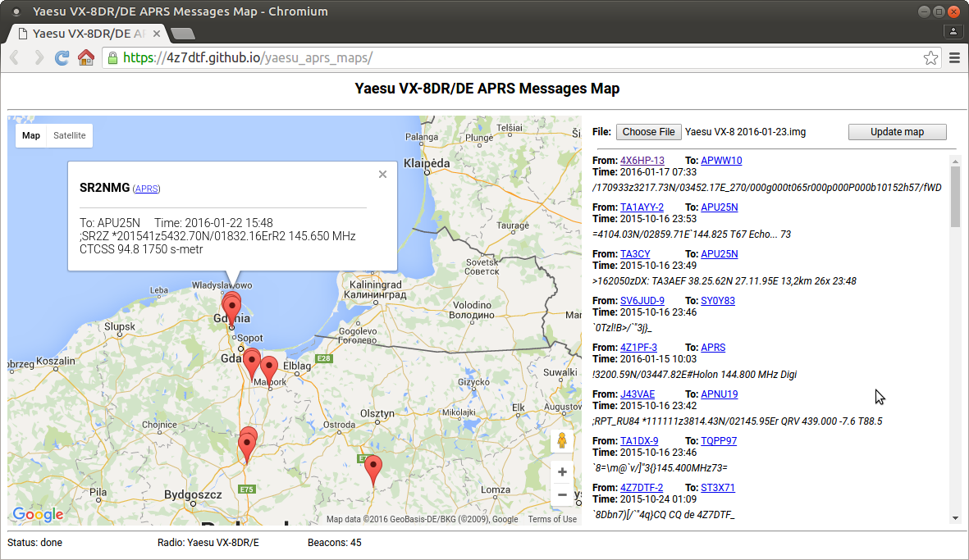
Task: Open the SY0Y83 destination link
Action: click(x=717, y=301)
